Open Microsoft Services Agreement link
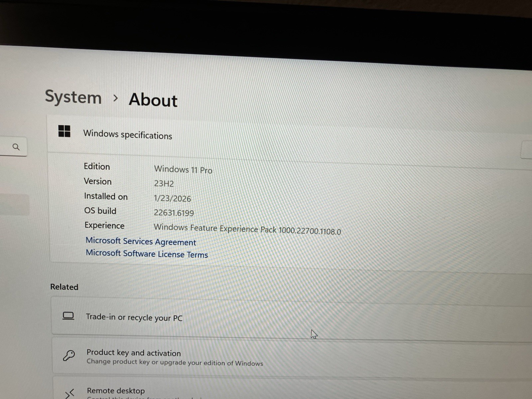 pyautogui.click(x=141, y=241)
